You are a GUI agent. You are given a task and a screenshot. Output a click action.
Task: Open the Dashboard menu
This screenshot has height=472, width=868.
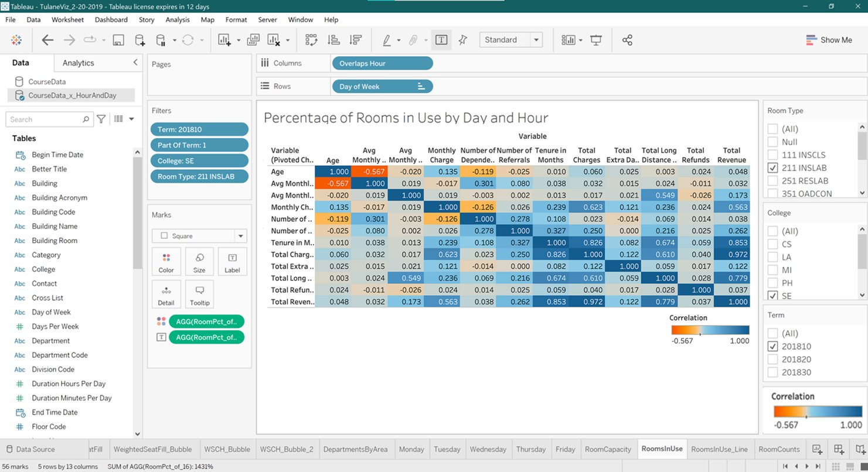(x=111, y=19)
